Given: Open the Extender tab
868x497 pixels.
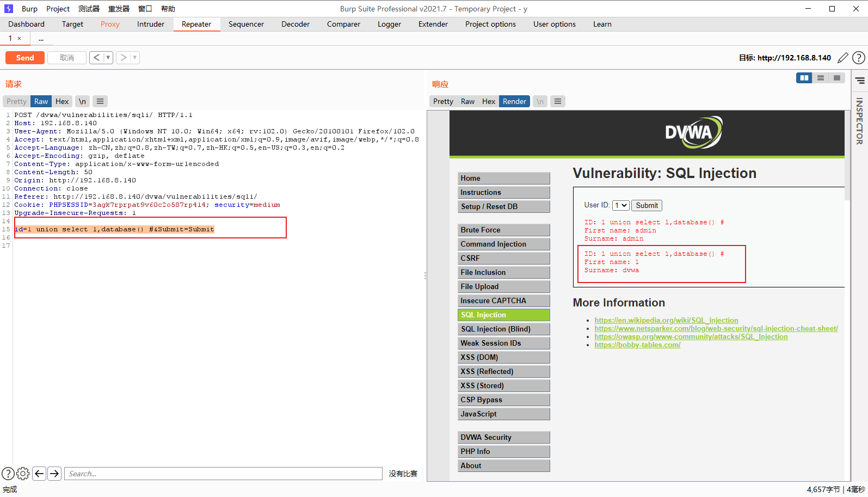Looking at the screenshot, I should click(x=433, y=24).
